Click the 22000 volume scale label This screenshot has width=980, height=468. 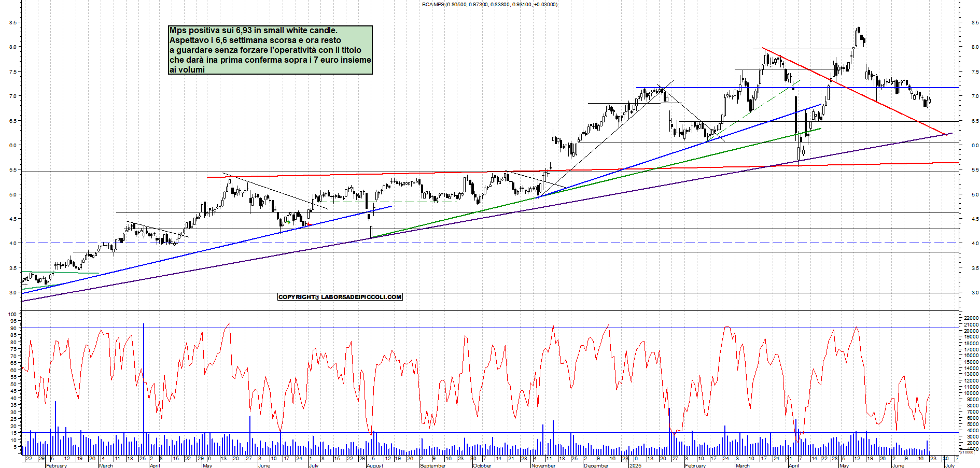click(x=971, y=318)
